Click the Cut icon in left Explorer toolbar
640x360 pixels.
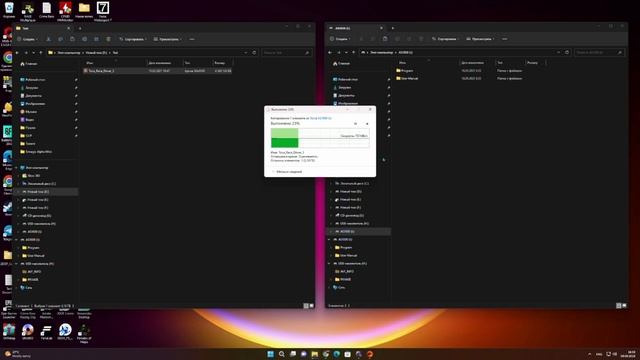(48, 39)
